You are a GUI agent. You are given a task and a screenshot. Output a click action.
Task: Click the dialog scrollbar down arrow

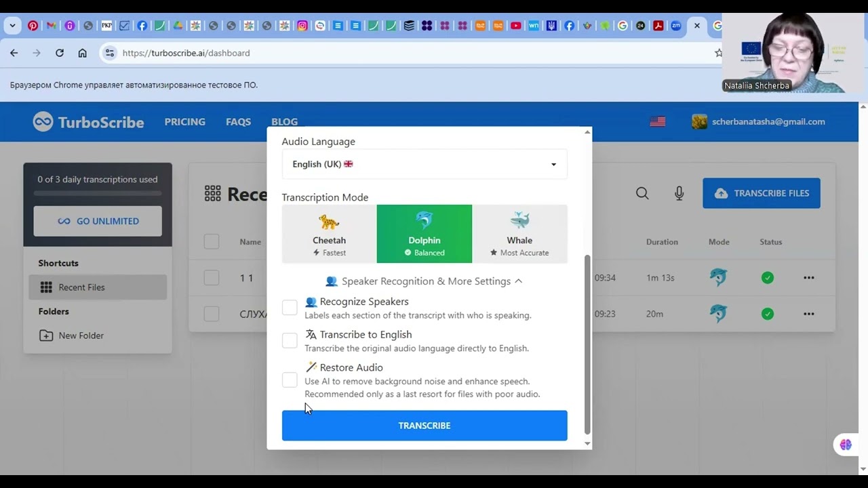[x=587, y=444]
